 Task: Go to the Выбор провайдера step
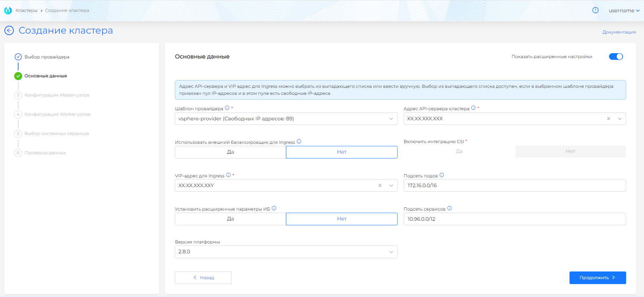[x=47, y=57]
